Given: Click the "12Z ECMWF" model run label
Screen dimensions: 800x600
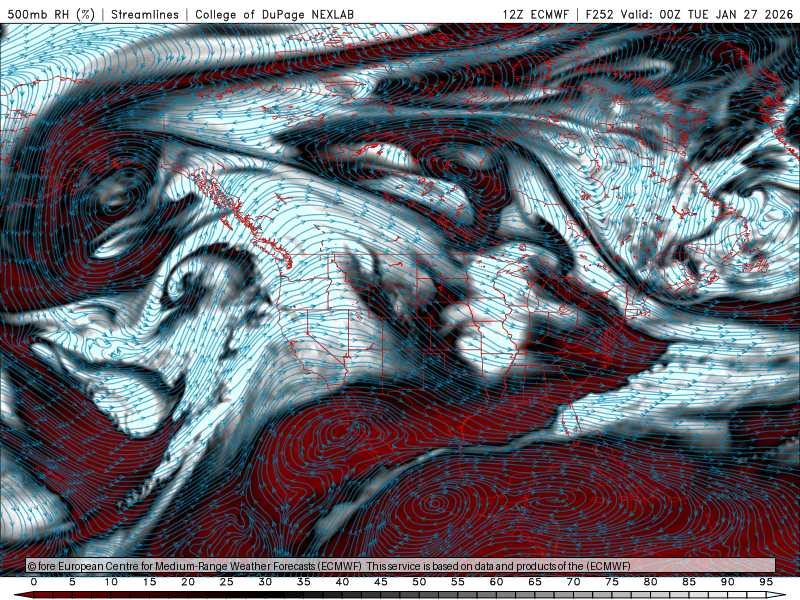Looking at the screenshot, I should pos(536,14).
